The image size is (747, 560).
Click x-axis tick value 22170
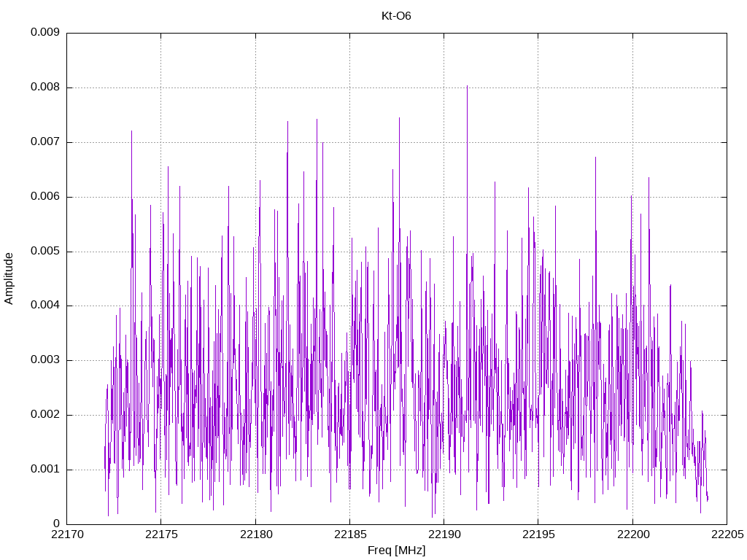(67, 534)
